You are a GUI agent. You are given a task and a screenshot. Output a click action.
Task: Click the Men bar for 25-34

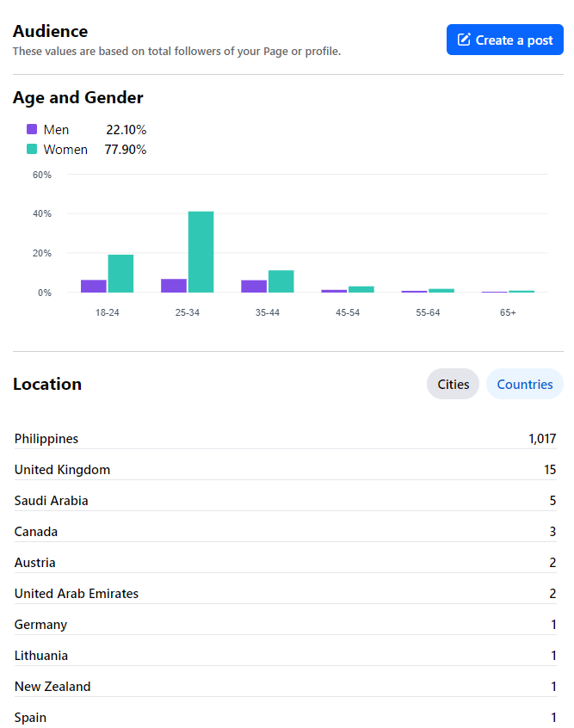click(x=174, y=286)
